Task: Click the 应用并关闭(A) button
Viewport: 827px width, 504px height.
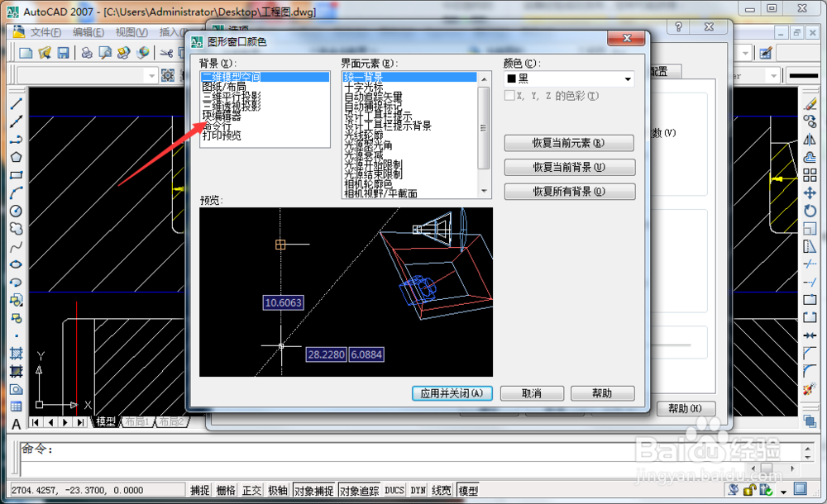Action: pyautogui.click(x=452, y=393)
